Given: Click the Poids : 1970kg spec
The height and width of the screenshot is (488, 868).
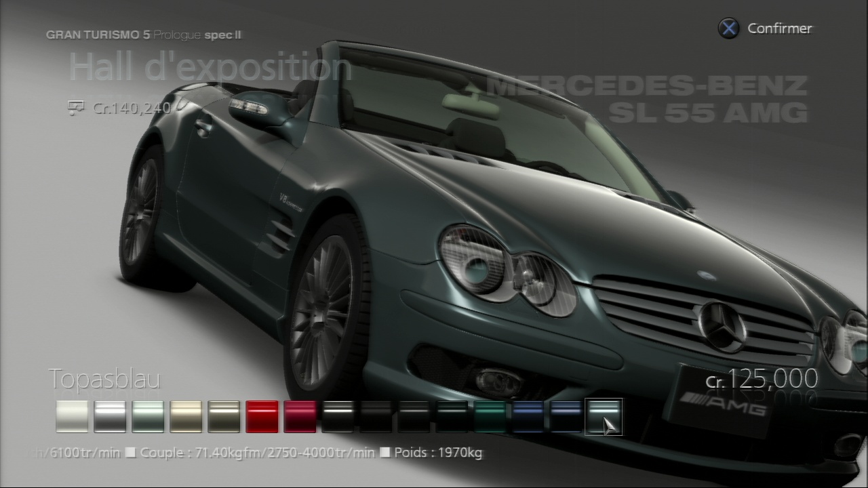Looking at the screenshot, I should 438,452.
